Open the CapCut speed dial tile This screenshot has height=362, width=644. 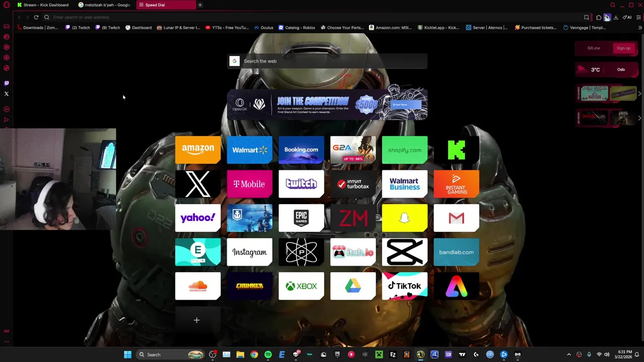(x=405, y=252)
